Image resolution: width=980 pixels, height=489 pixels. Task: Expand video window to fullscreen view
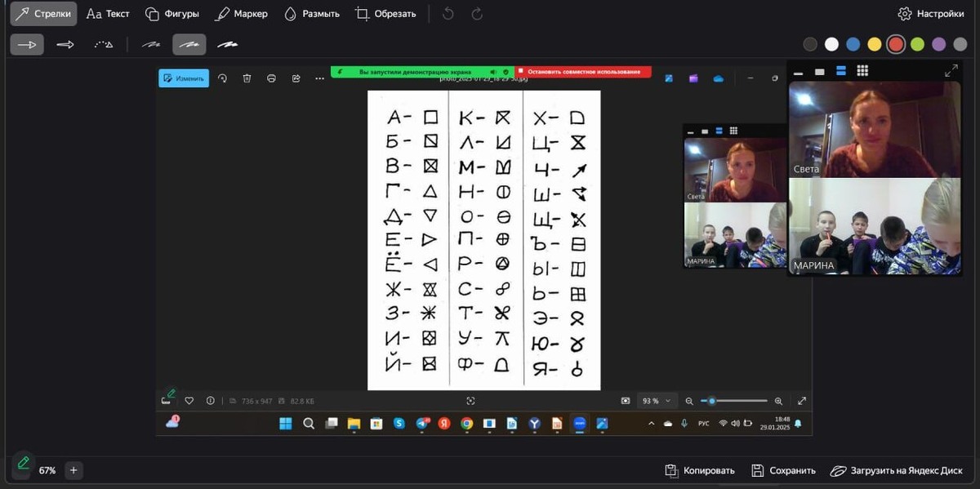(x=950, y=71)
